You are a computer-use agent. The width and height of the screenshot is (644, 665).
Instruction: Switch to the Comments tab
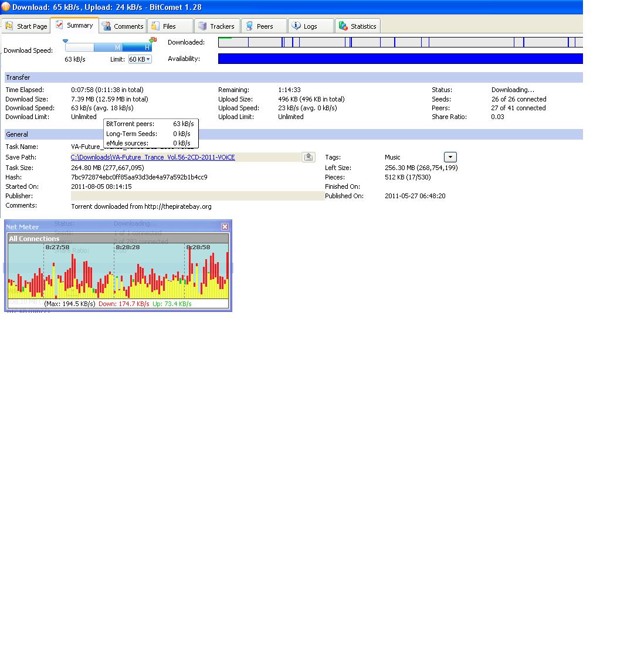point(123,26)
